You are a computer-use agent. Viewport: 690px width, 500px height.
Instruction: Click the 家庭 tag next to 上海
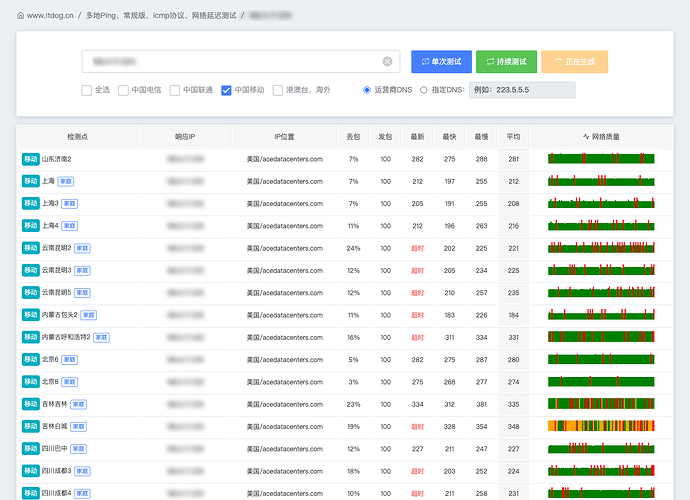click(66, 181)
